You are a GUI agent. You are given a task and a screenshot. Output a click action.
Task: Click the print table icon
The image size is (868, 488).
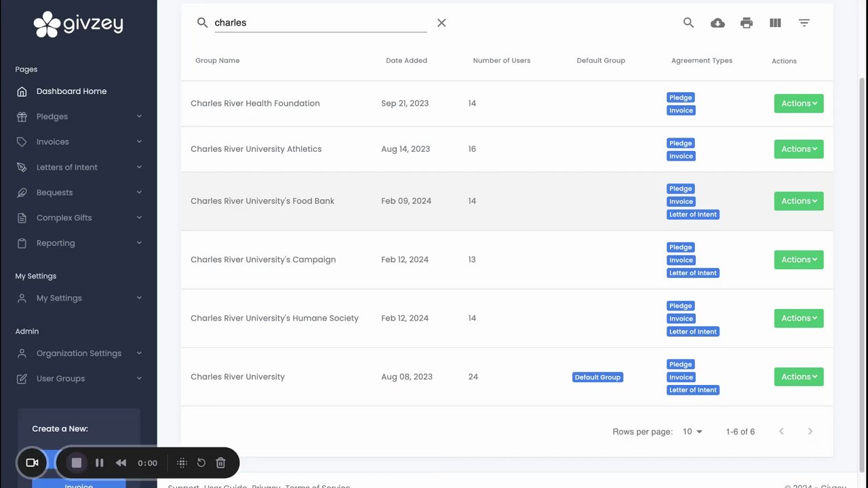[x=747, y=23]
